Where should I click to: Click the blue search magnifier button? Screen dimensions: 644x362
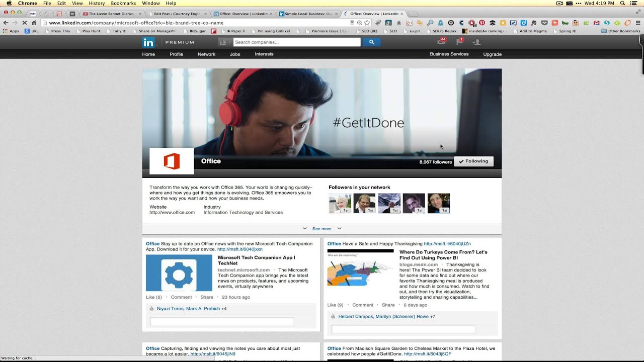tap(372, 42)
